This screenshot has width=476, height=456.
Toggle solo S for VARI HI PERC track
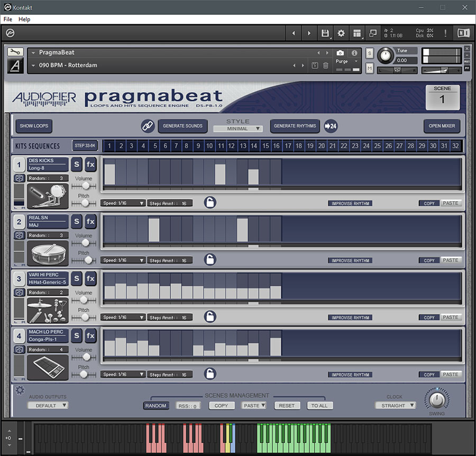pos(77,278)
